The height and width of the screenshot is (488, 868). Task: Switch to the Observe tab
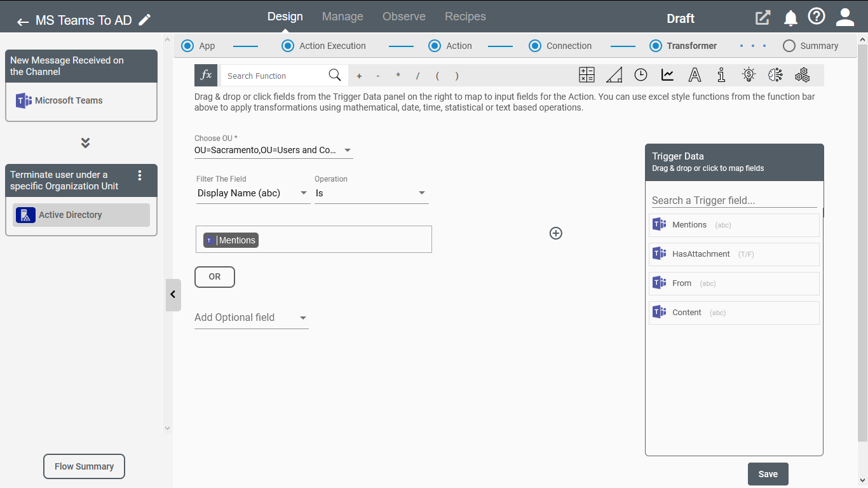404,17
